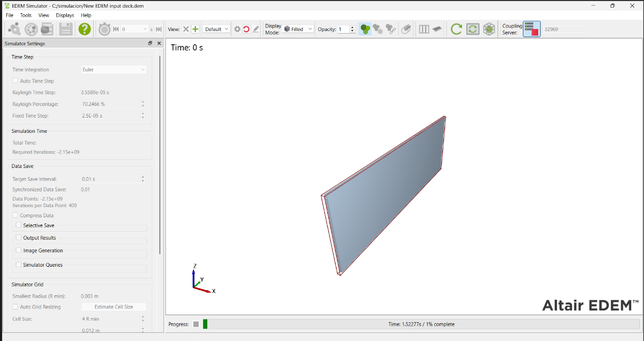Jump to the first time step
Viewport: 644px width, 341px height.
[116, 30]
